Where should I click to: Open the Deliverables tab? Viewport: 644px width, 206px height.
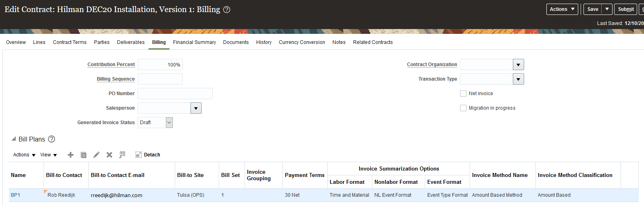131,42
